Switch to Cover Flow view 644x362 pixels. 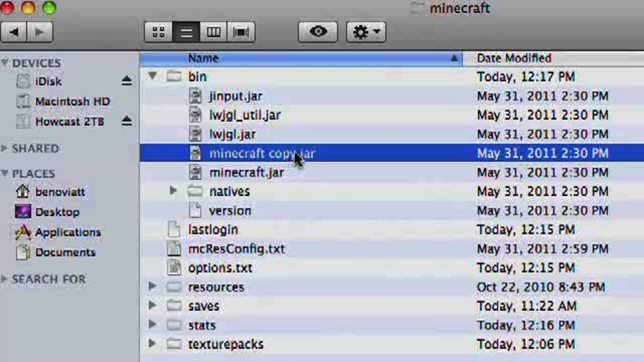(241, 32)
